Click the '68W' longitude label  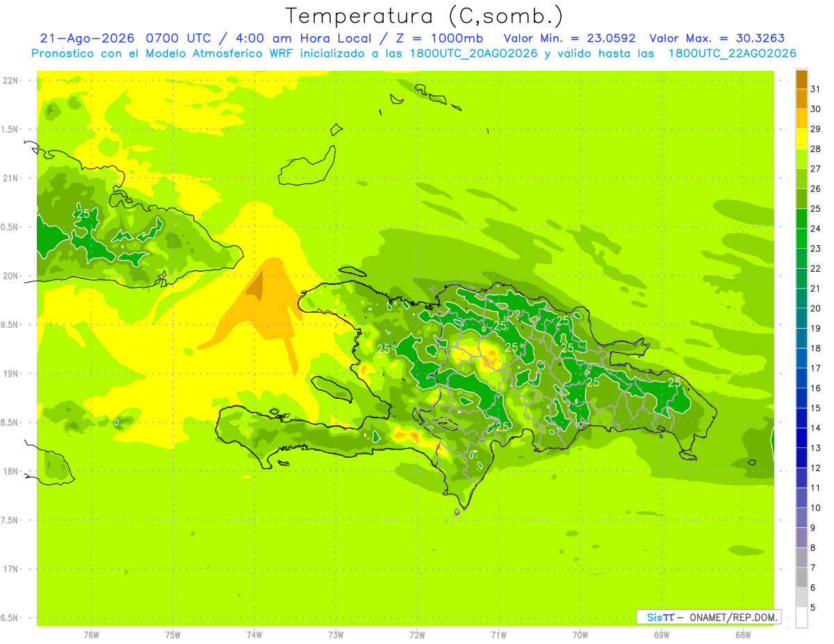coord(743,635)
